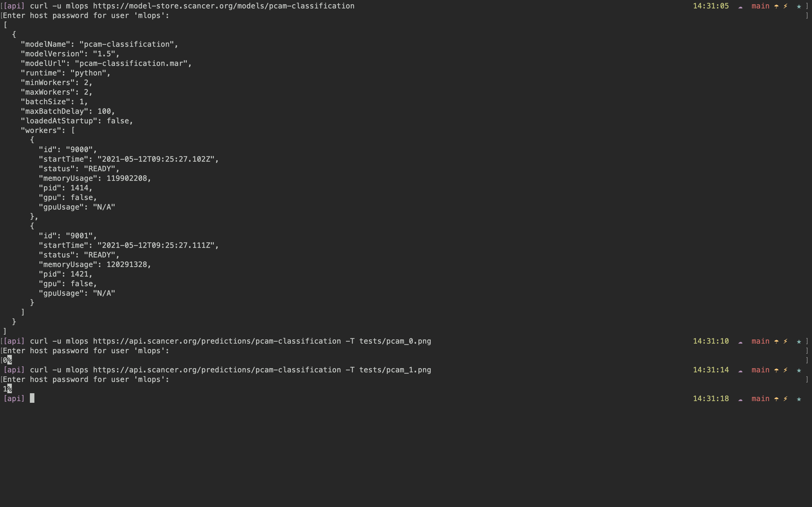Click the highlighted percent sign after output 1
Screen dimensions: 812x507
[x=9, y=389]
